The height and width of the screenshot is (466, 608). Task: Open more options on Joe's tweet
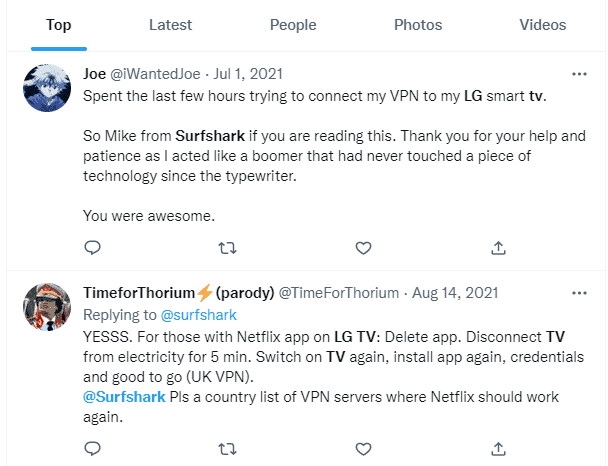point(578,74)
